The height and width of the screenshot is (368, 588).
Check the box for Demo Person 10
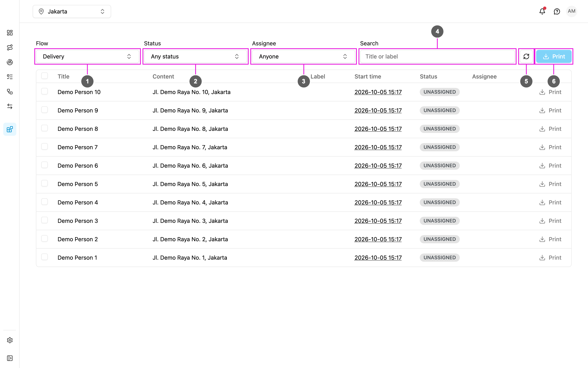(x=45, y=92)
